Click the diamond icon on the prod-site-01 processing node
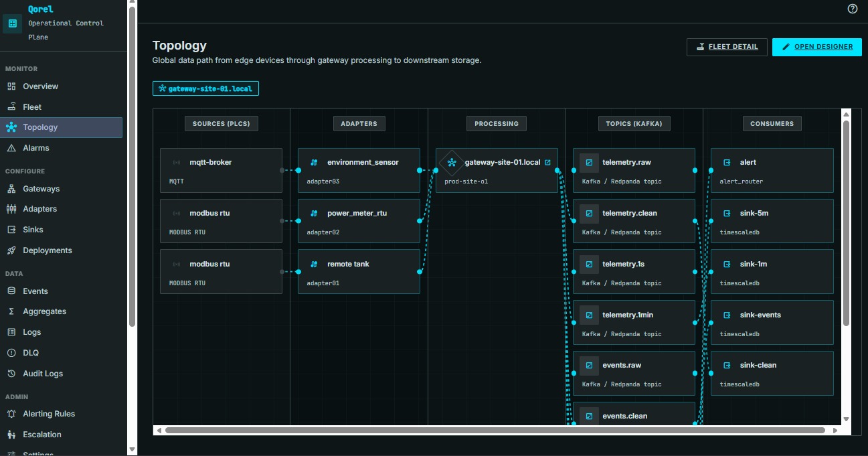868x456 pixels. (452, 163)
